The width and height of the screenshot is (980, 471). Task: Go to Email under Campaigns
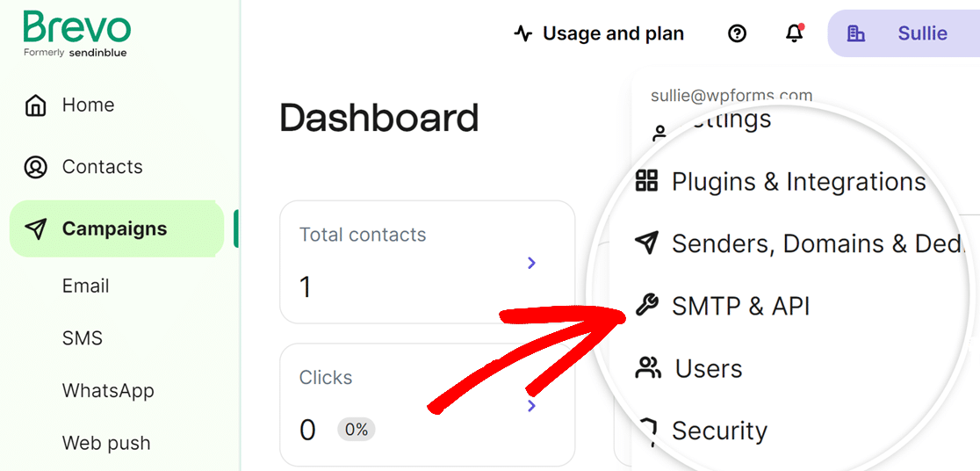[86, 286]
